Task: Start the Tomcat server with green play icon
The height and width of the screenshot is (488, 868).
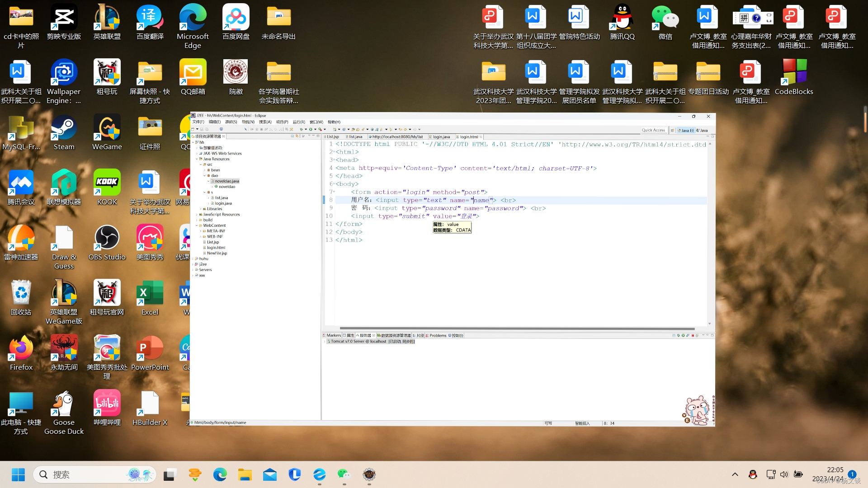Action: [x=683, y=335]
